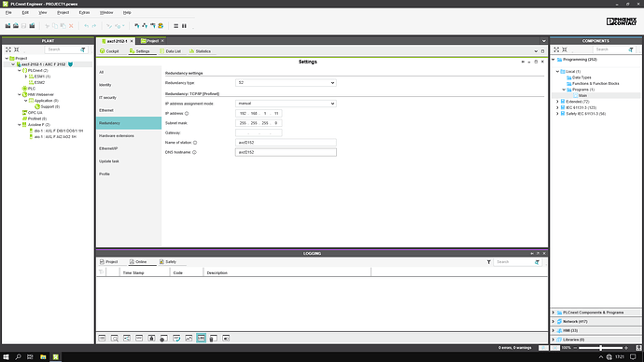The height and width of the screenshot is (362, 644).
Task: Click in the DNS hostname field
Action: tap(286, 152)
